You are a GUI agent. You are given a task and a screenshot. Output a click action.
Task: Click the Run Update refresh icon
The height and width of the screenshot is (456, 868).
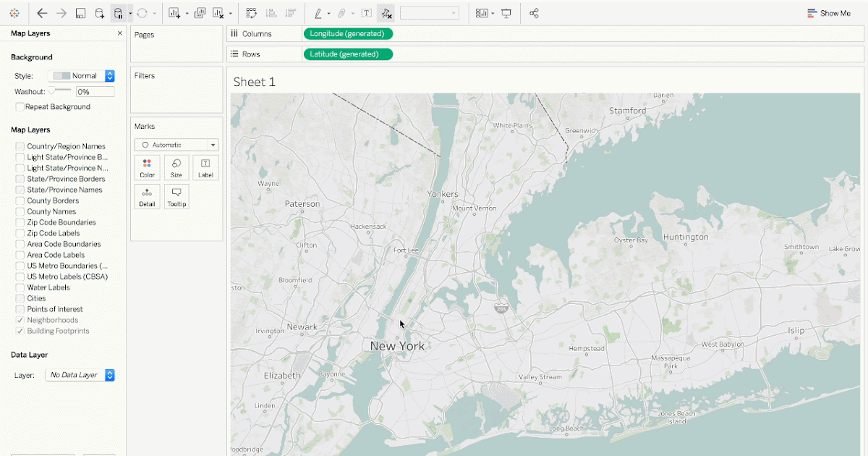pos(142,13)
